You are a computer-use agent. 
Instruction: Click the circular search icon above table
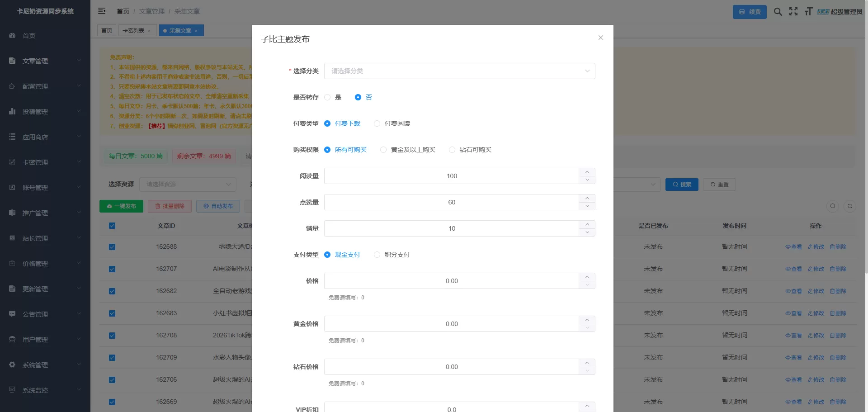coord(833,206)
